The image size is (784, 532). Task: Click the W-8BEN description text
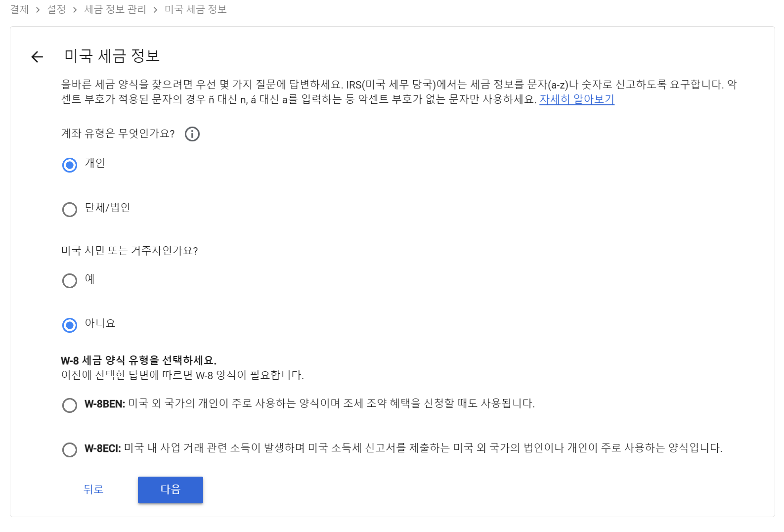(x=331, y=403)
